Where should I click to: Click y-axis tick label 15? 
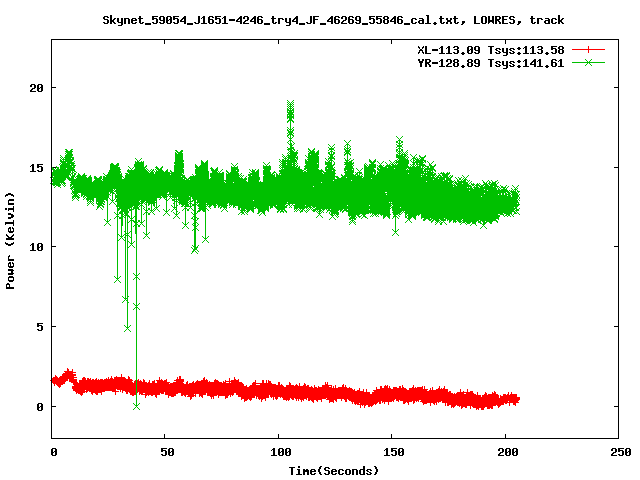[36, 168]
